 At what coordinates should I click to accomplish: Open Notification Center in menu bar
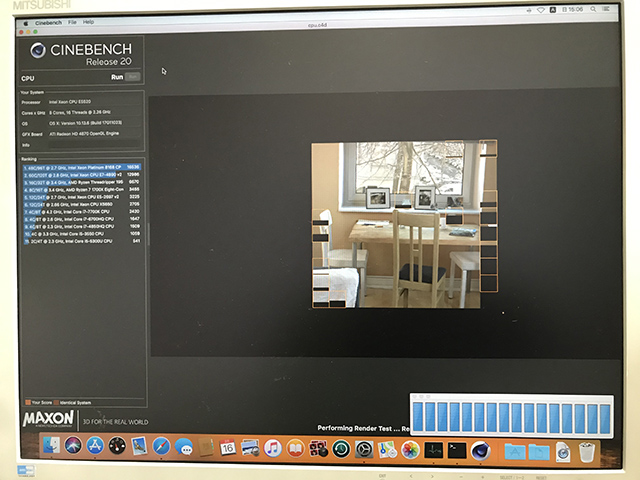point(606,9)
